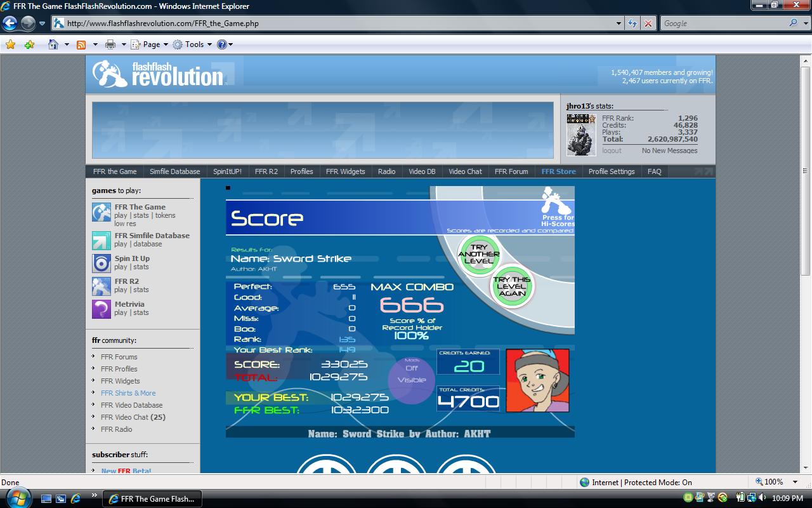
Task: Click the browser Back arrow button
Action: [10, 23]
